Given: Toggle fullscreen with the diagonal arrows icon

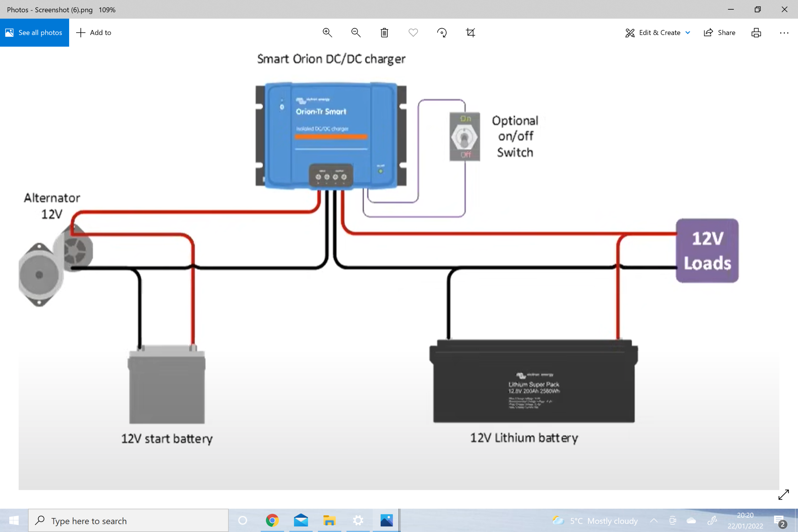Looking at the screenshot, I should (x=783, y=495).
